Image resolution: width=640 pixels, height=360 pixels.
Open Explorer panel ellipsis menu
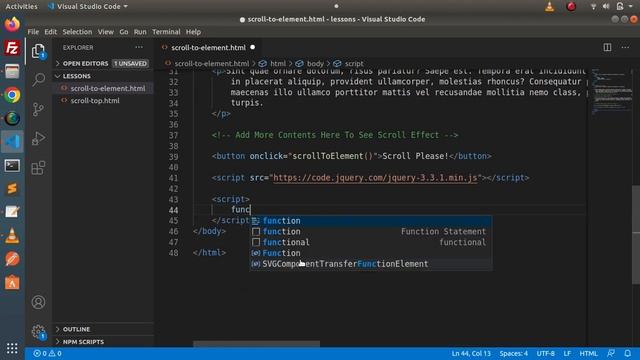[x=139, y=47]
